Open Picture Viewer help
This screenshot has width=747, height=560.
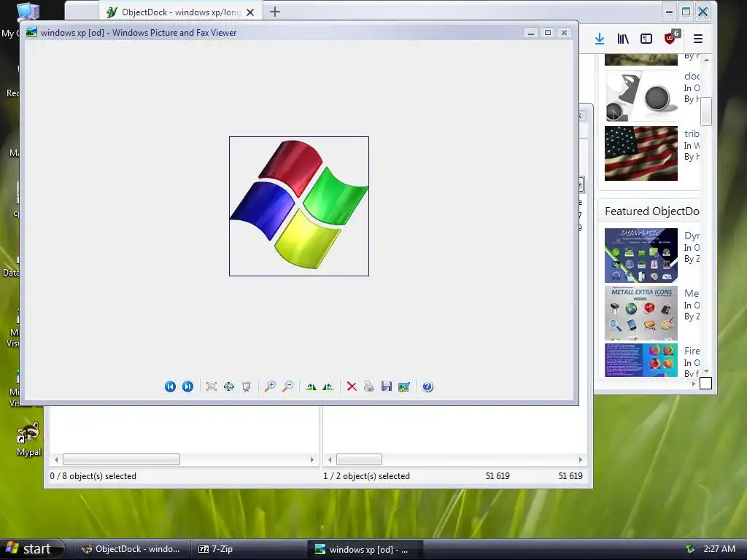427,386
